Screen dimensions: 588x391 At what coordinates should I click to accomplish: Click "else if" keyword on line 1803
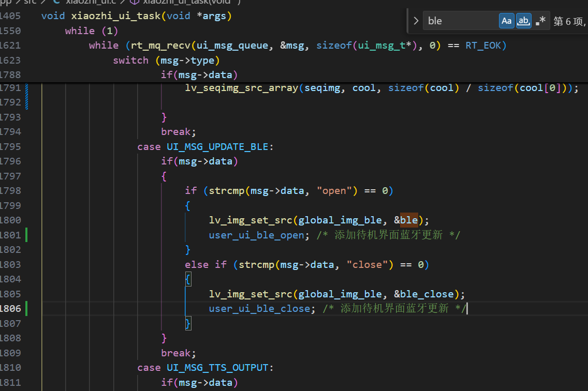205,265
